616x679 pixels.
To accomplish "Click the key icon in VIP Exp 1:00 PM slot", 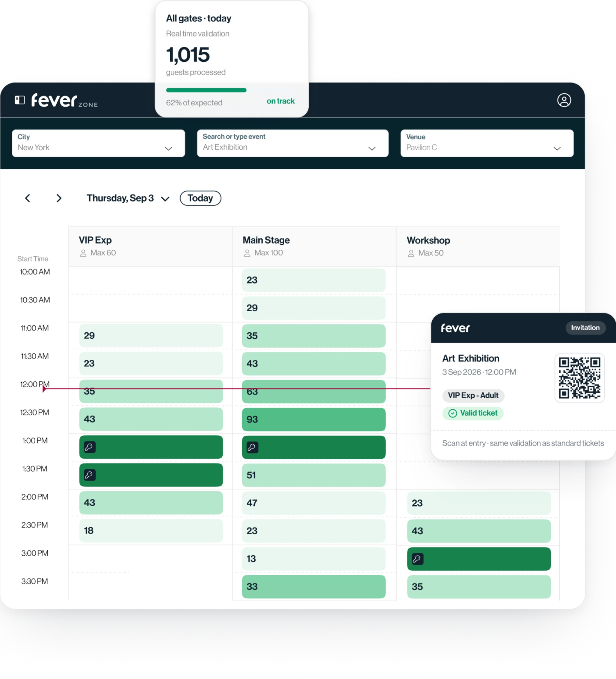I will 90,447.
